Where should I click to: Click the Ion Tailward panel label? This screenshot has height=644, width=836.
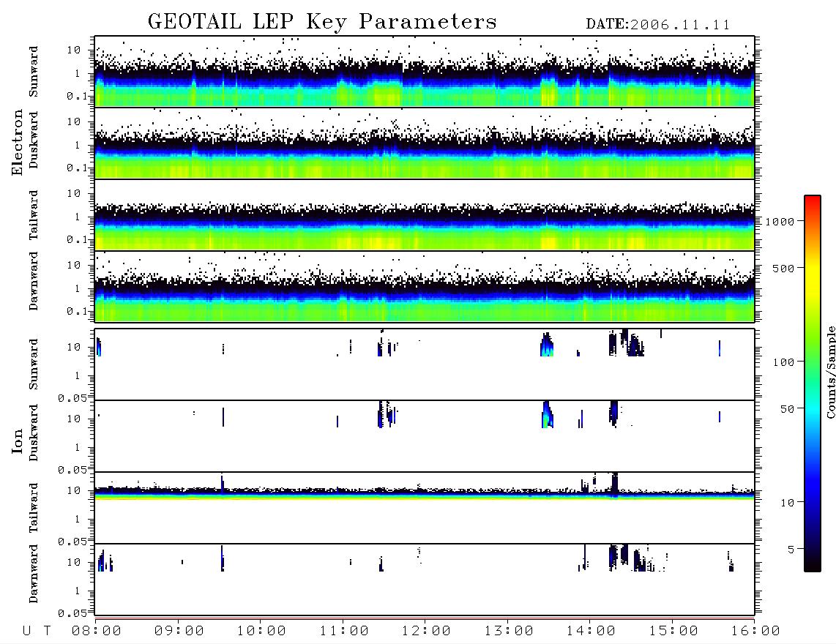tap(34, 508)
